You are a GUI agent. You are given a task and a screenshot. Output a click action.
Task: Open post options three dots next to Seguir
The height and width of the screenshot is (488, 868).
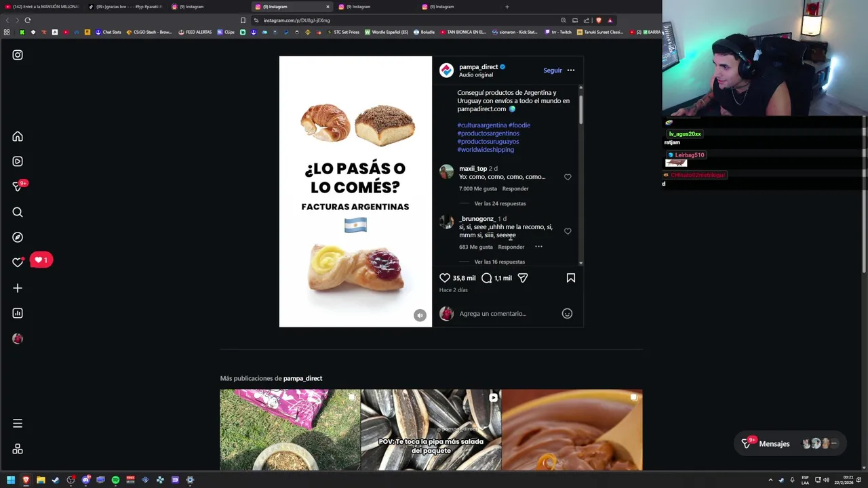click(x=571, y=70)
